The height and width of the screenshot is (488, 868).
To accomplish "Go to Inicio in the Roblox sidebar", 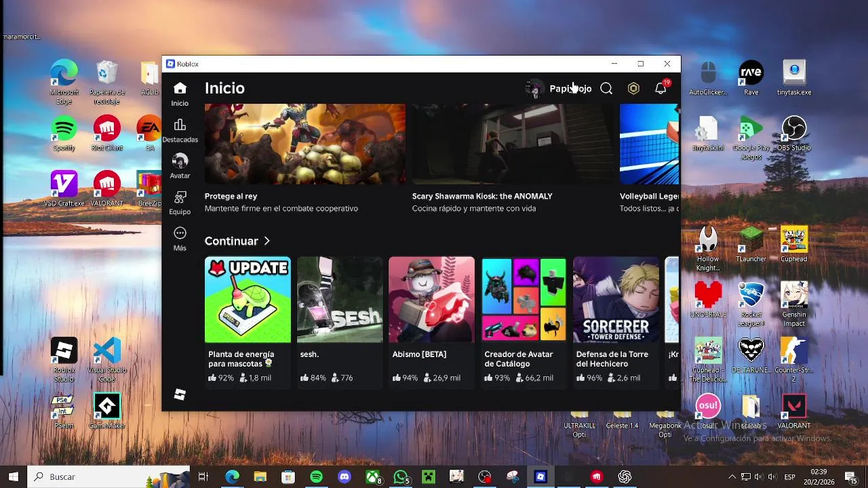I will tap(180, 94).
